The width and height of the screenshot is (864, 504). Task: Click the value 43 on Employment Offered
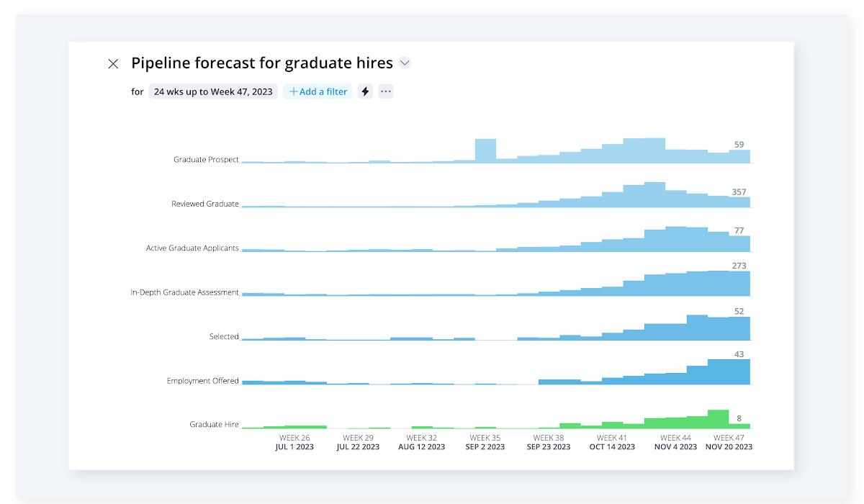click(739, 354)
